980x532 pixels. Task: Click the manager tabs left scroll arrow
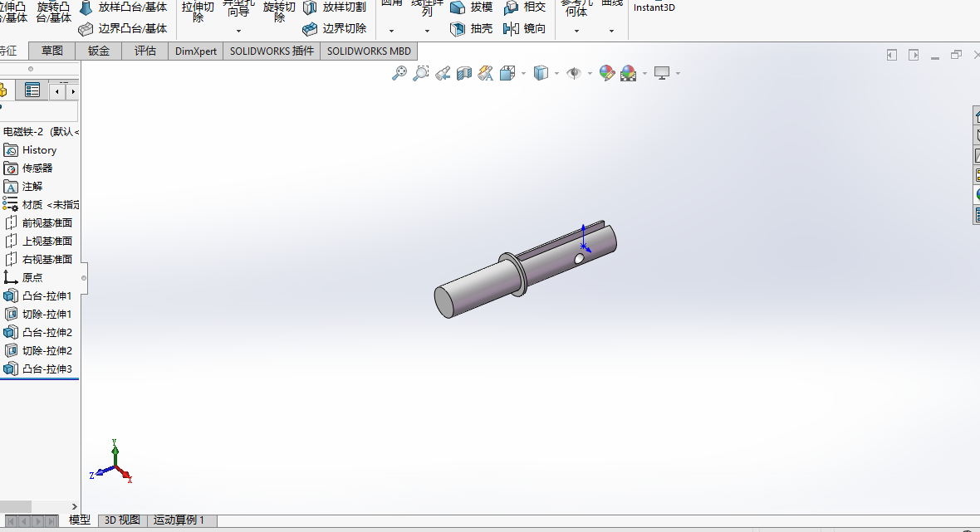pyautogui.click(x=56, y=92)
